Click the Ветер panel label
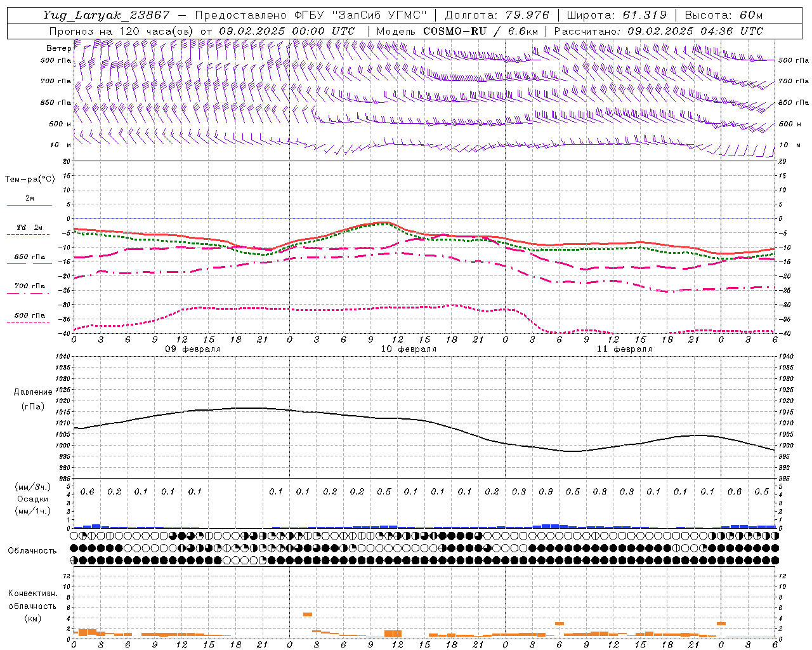This screenshot has height=650, width=812. [x=58, y=48]
